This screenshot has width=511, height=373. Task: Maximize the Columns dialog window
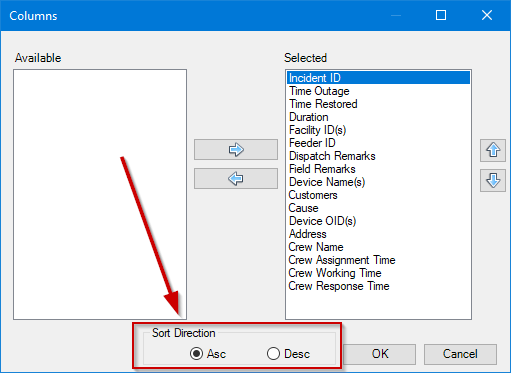(441, 15)
